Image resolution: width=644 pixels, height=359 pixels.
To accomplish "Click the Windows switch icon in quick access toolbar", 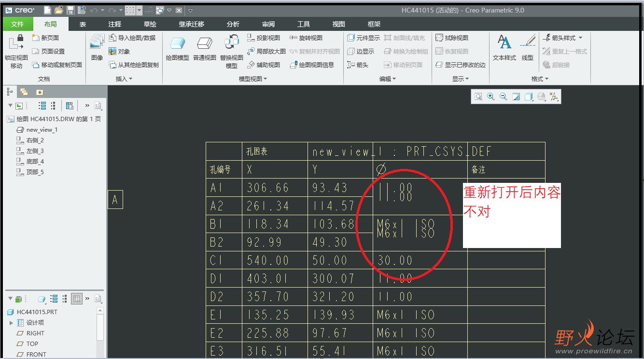I will (x=160, y=10).
